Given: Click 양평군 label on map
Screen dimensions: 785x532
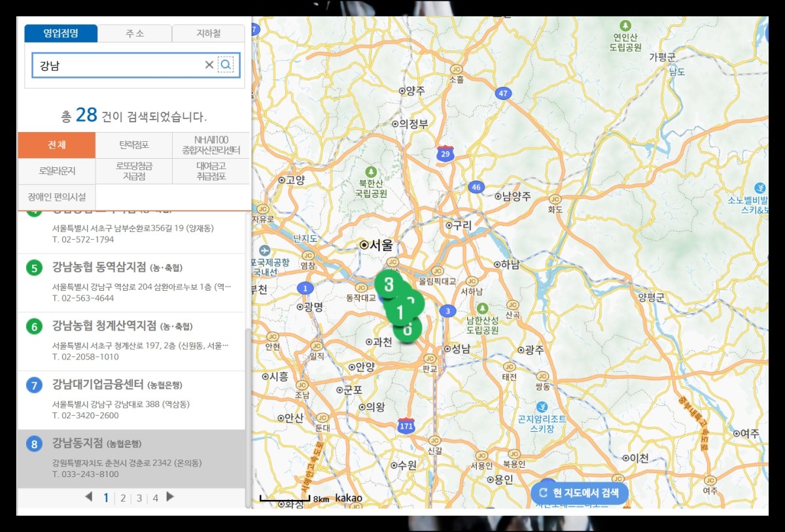Looking at the screenshot, I should [x=651, y=297].
